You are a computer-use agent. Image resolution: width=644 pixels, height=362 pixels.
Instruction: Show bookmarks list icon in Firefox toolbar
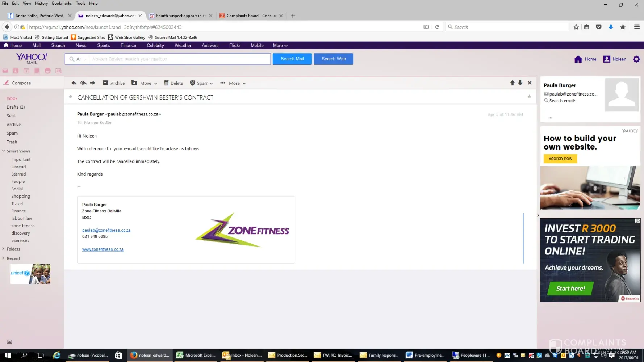tap(587, 27)
